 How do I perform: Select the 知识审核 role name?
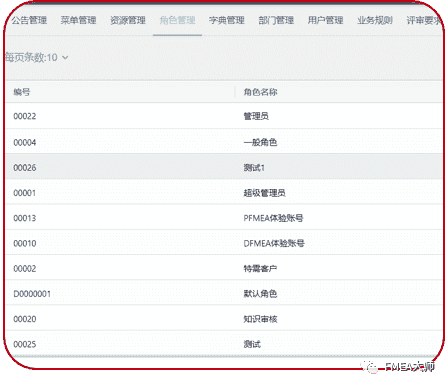point(260,319)
